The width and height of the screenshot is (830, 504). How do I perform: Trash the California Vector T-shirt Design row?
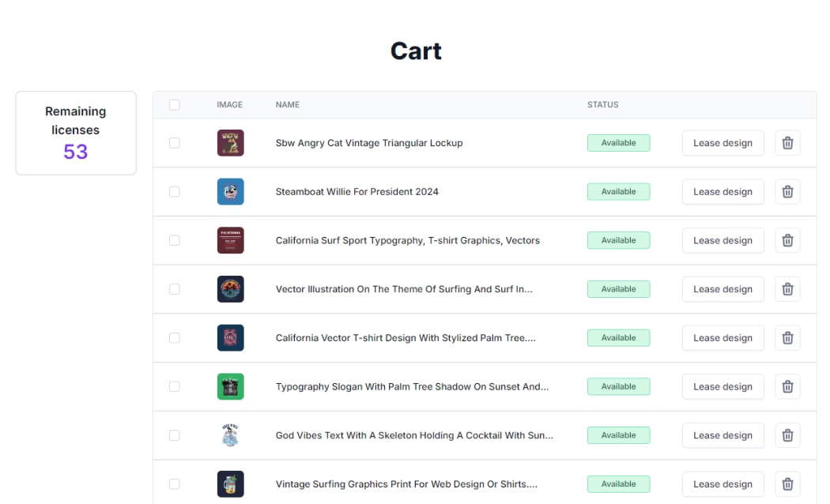(x=787, y=338)
